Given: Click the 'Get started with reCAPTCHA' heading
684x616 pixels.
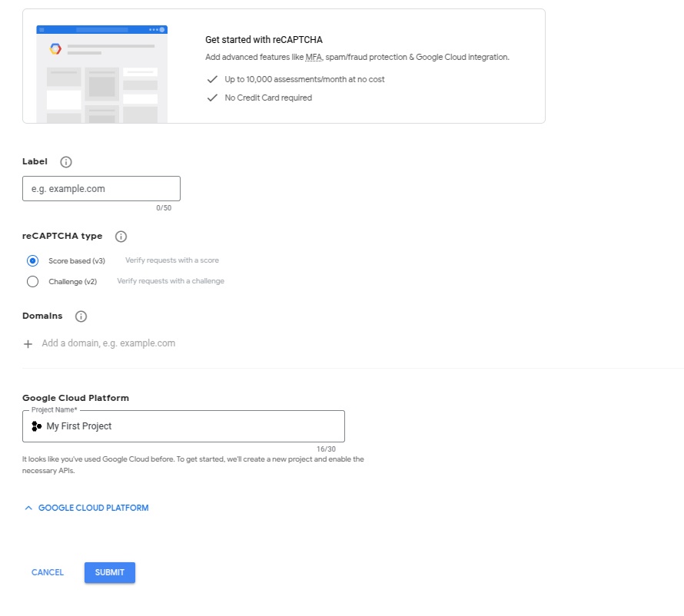Looking at the screenshot, I should (264, 40).
